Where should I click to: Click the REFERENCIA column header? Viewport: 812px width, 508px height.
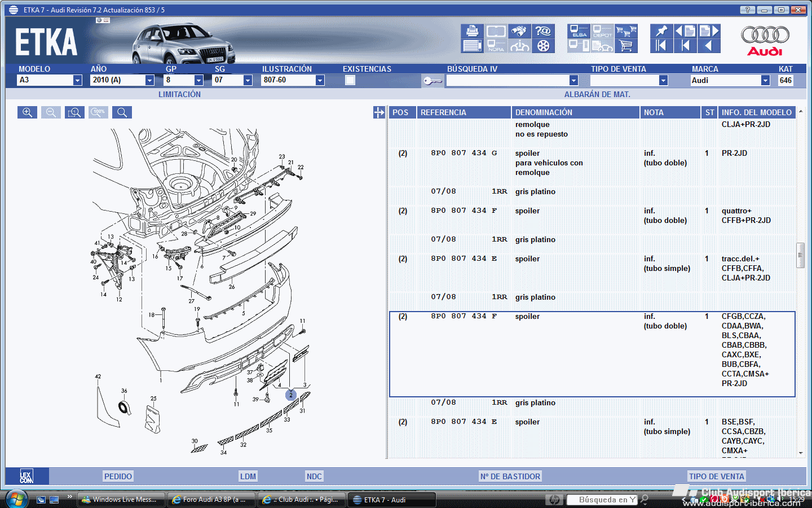(x=464, y=112)
